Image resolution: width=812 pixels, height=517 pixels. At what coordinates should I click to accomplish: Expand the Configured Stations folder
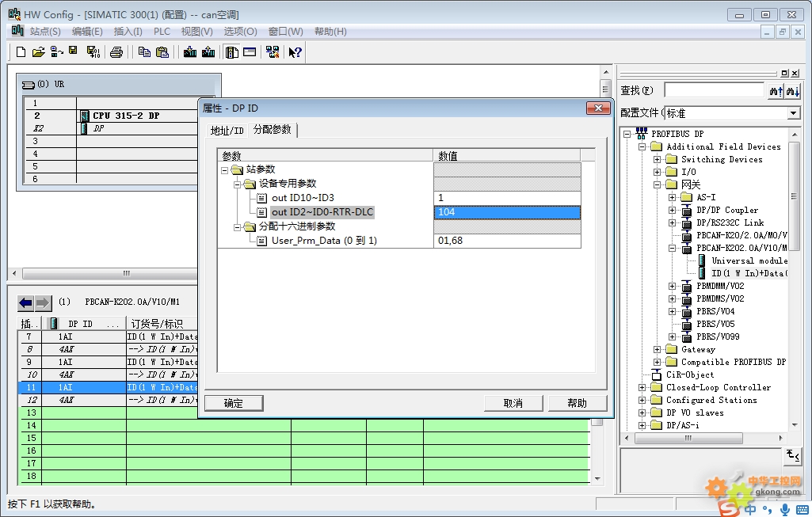coord(642,400)
